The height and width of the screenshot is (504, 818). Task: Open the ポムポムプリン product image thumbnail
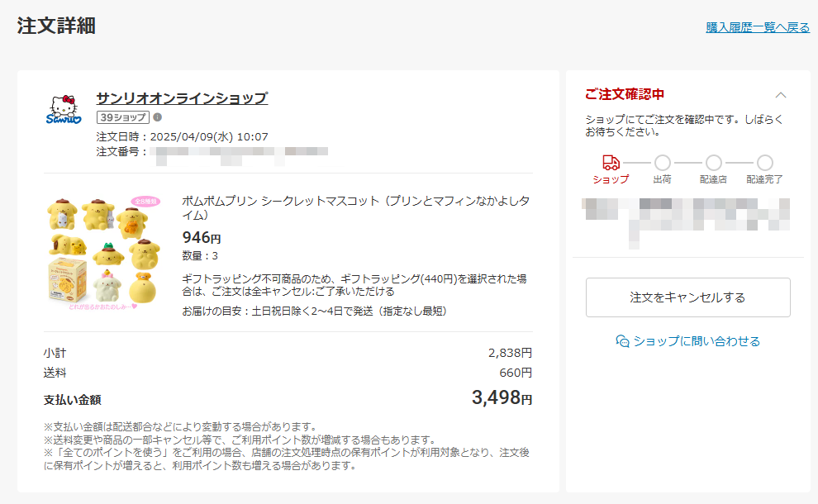coord(103,253)
